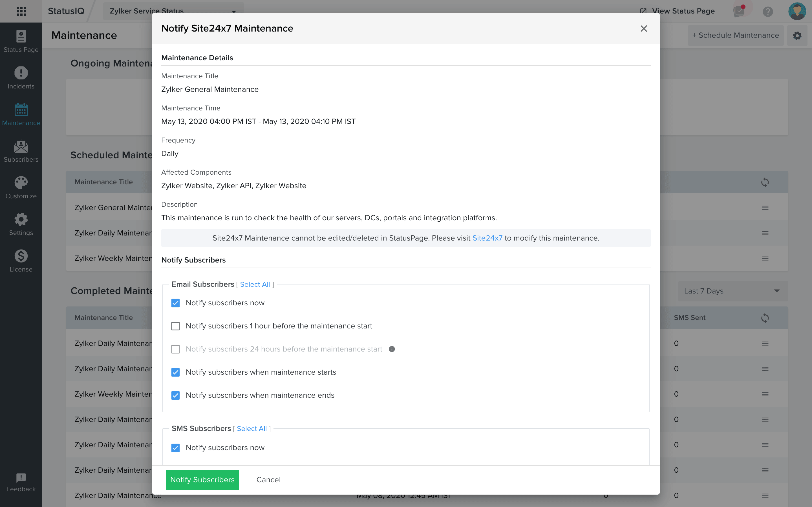Expand the Last 7 Days dropdown
The image size is (812, 507).
coord(732,291)
